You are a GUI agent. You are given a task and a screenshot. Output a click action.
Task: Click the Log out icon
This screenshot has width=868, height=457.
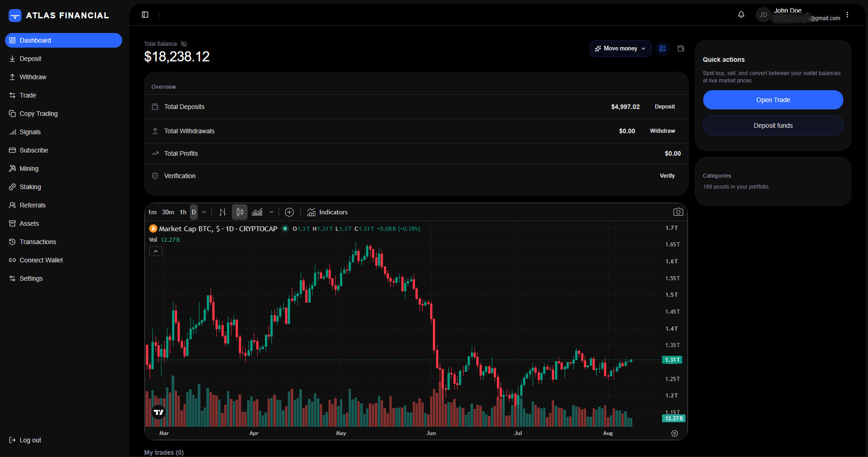pos(12,440)
